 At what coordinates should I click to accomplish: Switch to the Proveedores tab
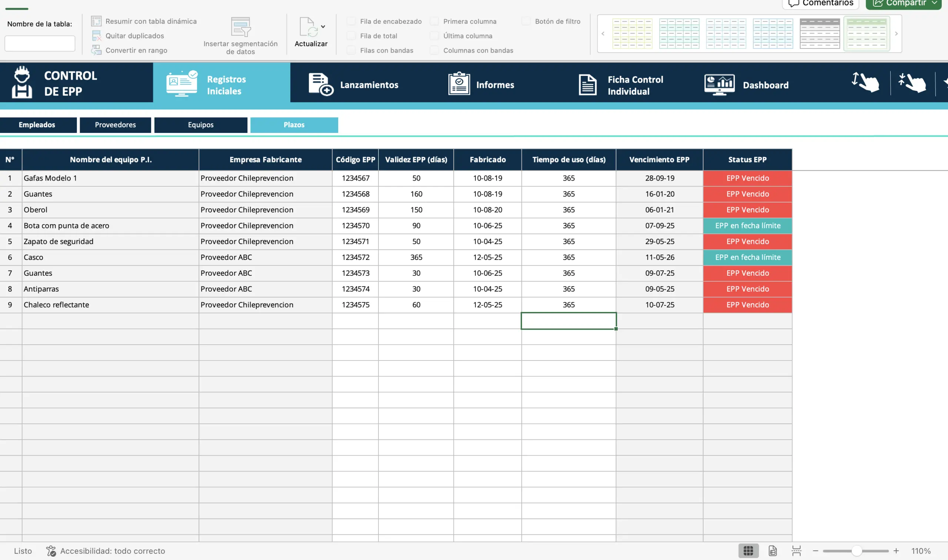tap(115, 125)
